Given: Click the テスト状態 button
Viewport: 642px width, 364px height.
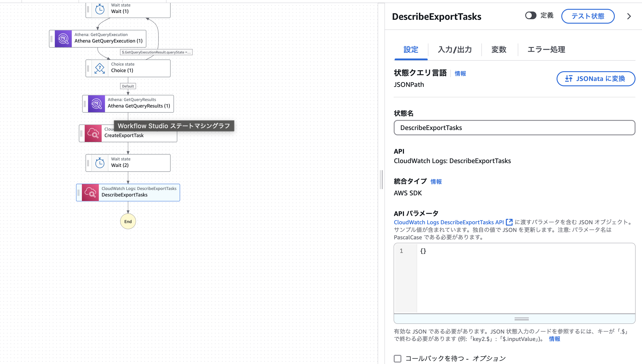Looking at the screenshot, I should coord(588,16).
